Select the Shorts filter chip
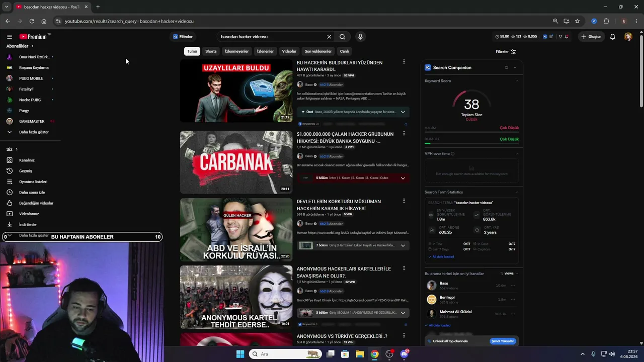 [211, 51]
